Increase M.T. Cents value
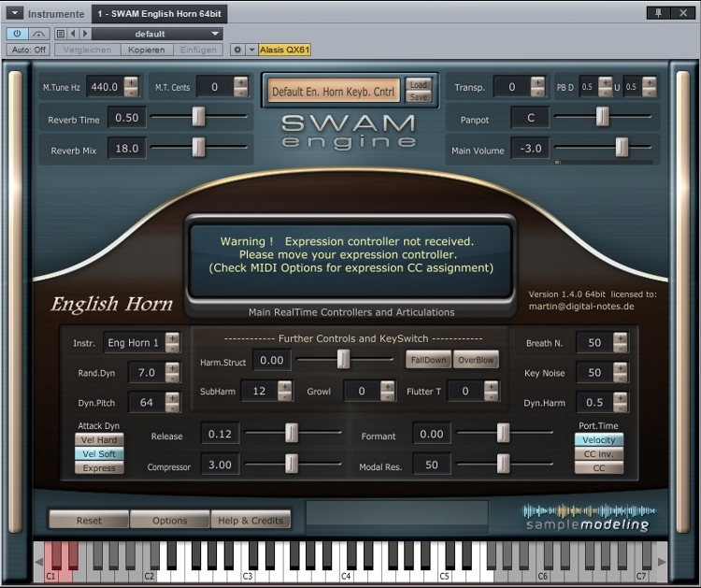Screen dimensions: 701x588 coord(240,82)
